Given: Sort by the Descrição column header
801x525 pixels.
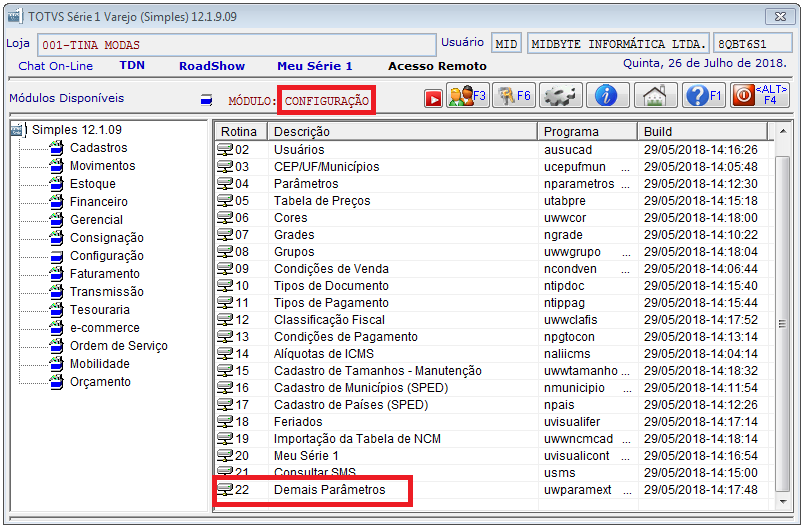Looking at the screenshot, I should (403, 132).
